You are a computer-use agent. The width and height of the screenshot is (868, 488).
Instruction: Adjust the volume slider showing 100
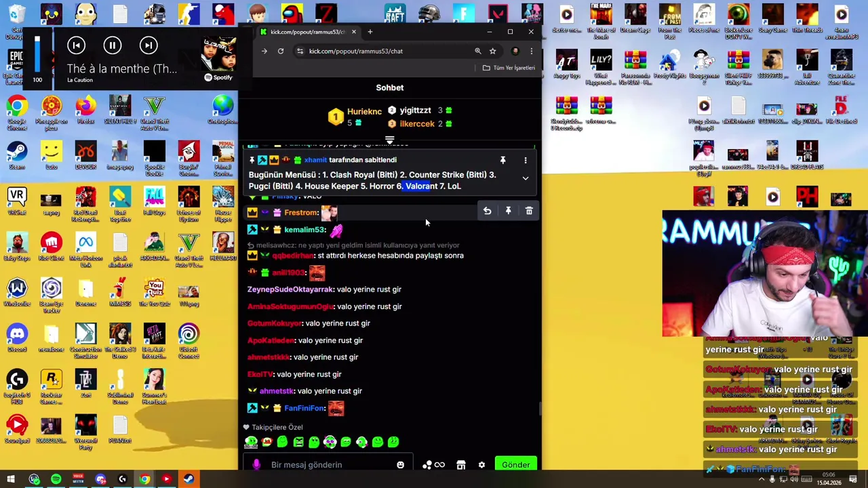[x=37, y=54]
